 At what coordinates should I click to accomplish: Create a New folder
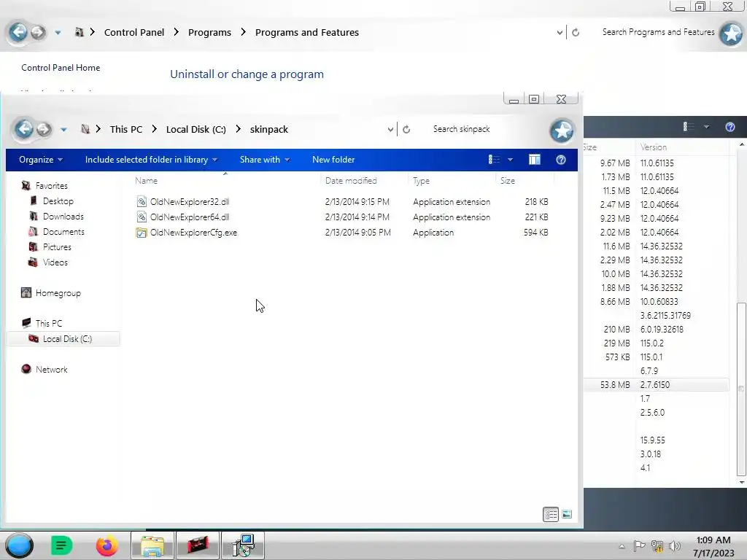click(333, 160)
